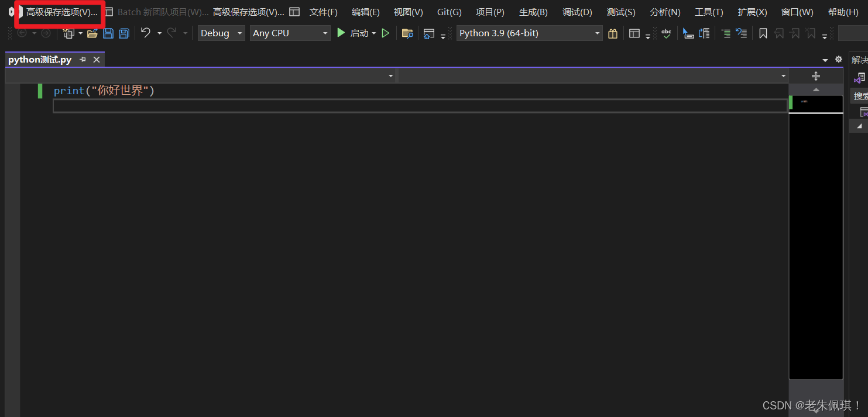Click the layout icon before 文件(F)
Screen dimensions: 868x417
pos(294,12)
